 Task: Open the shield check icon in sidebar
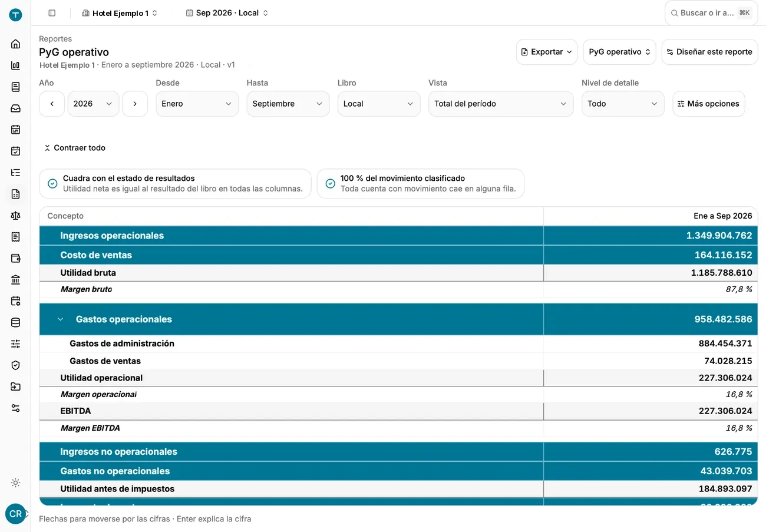point(16,365)
